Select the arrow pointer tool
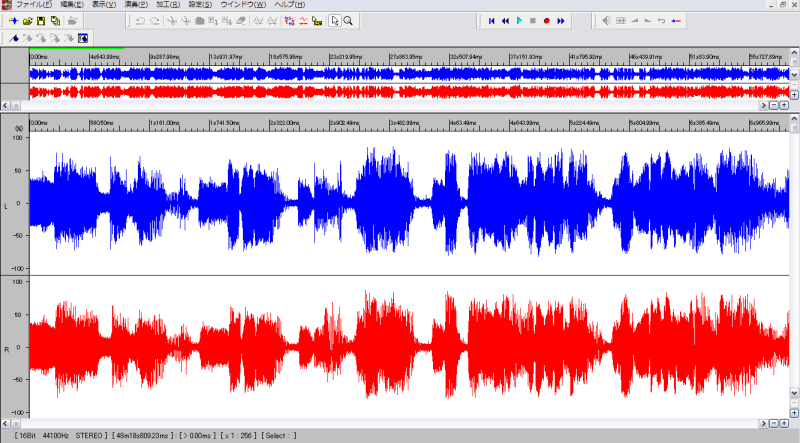The height and width of the screenshot is (443, 800). 335,21
